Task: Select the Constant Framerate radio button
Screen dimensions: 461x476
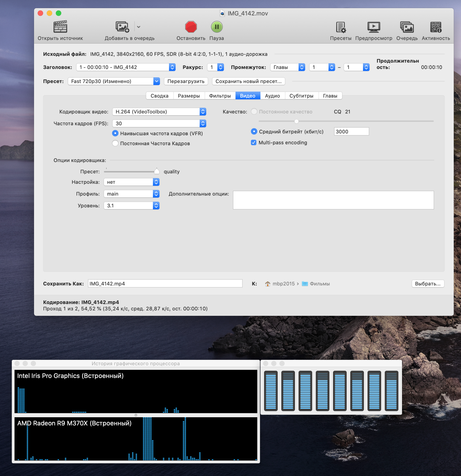Action: click(x=115, y=143)
